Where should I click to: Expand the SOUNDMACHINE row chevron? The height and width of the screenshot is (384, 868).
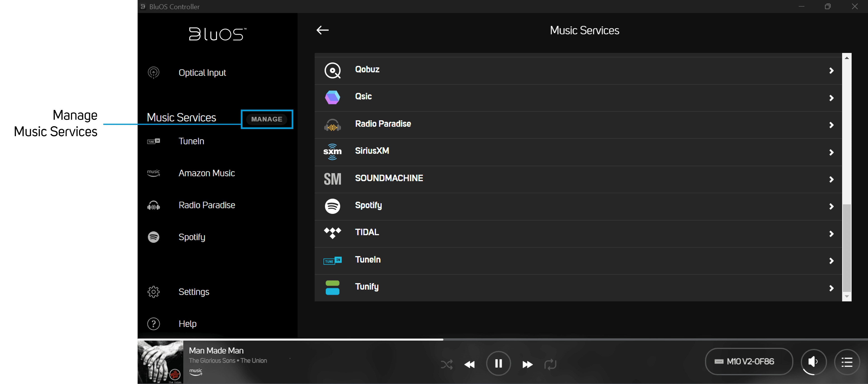point(831,179)
